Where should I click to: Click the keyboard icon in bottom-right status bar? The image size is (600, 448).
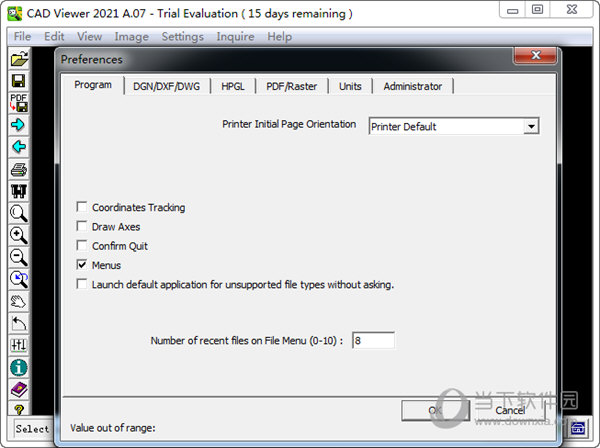coord(577,428)
